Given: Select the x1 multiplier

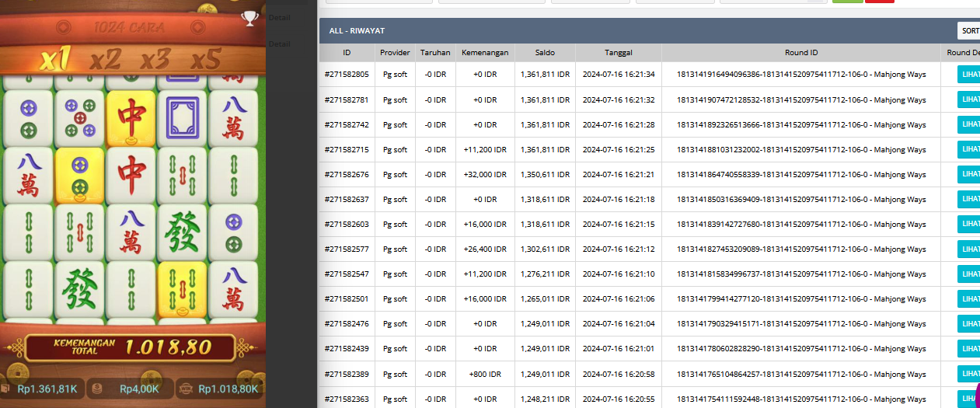Looking at the screenshot, I should 56,58.
